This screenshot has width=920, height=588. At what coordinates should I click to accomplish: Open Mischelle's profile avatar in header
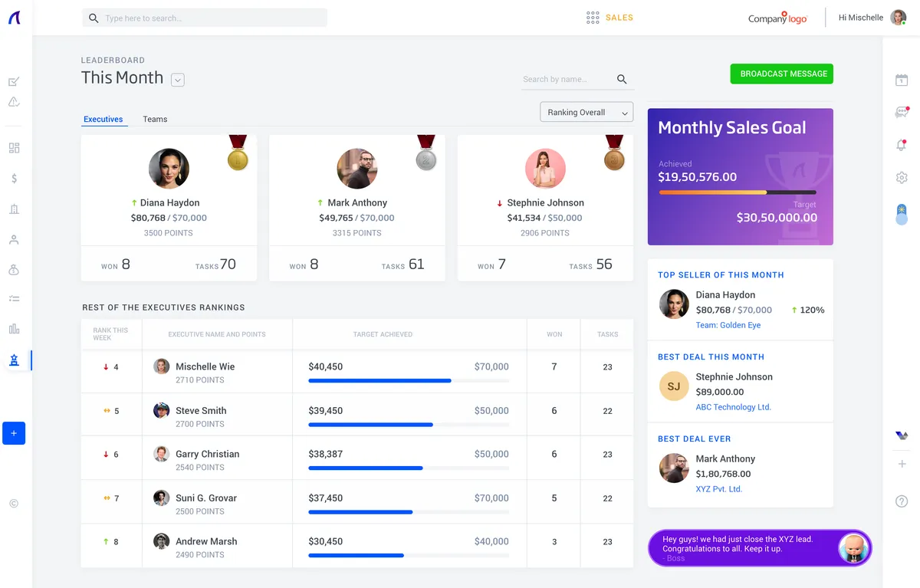pyautogui.click(x=899, y=18)
